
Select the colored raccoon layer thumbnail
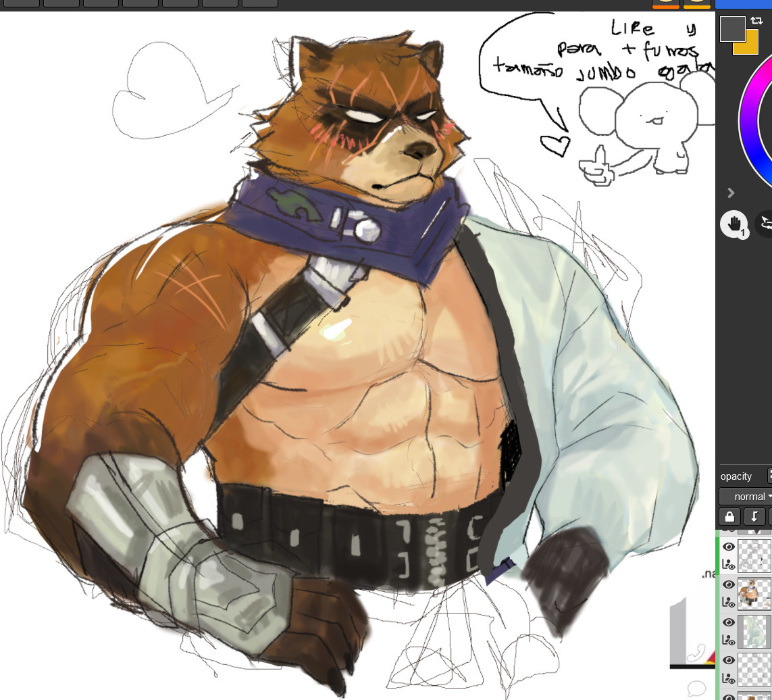coord(754,594)
